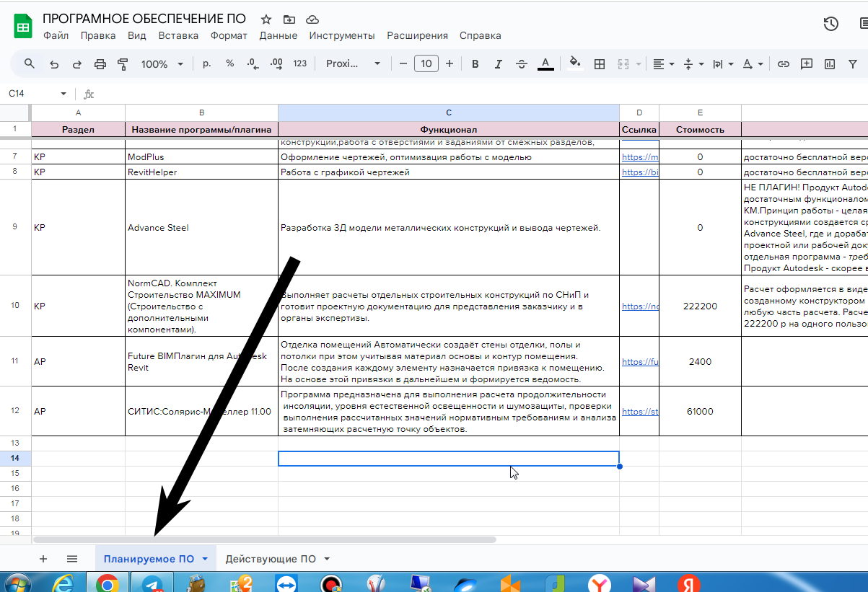Viewport: 868px width, 592px height.
Task: Toggle italic formatting
Action: tap(498, 64)
